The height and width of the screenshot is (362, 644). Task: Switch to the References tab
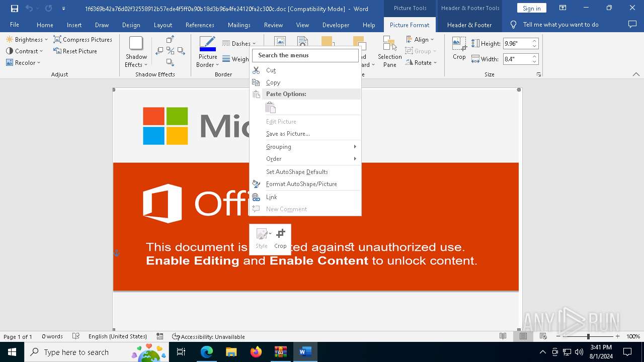[x=200, y=25]
